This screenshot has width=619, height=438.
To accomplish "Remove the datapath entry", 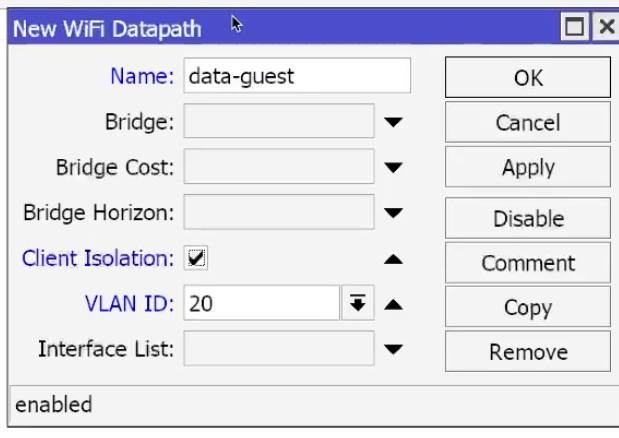I will coord(528,352).
